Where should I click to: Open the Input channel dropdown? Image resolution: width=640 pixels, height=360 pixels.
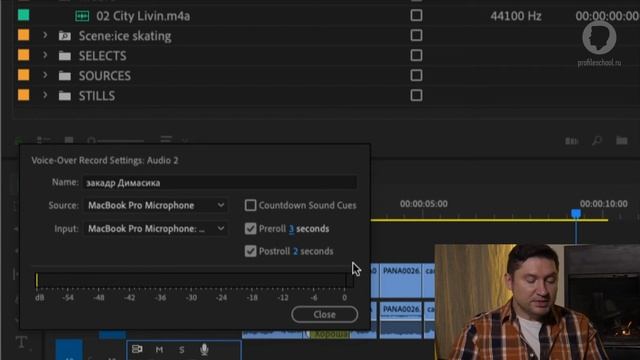coord(156,228)
